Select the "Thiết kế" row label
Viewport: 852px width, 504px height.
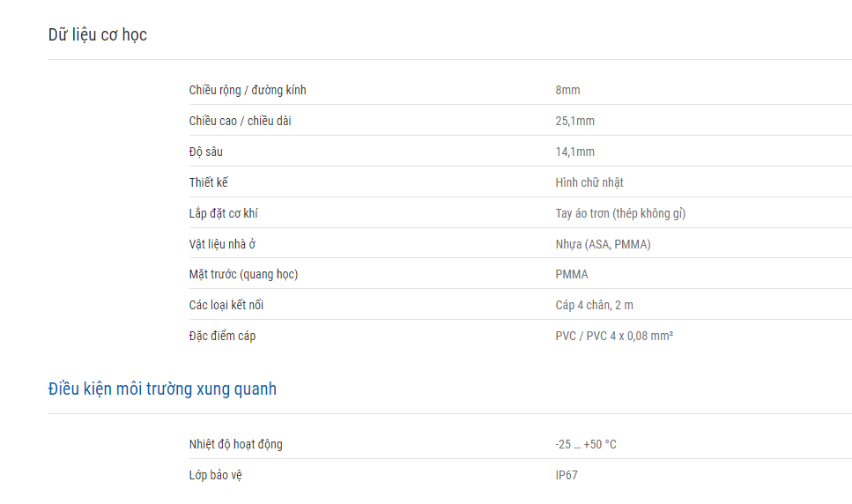coord(209,182)
